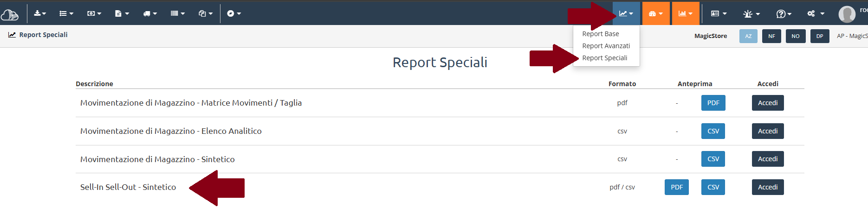Viewport: 868px width, 214px height.
Task: Open the download tray icon menu
Action: [40, 13]
